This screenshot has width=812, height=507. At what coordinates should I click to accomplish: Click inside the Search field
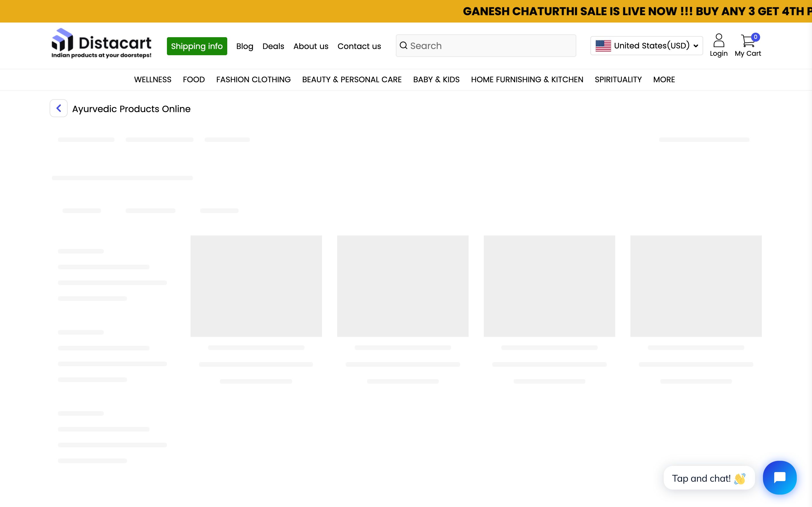click(x=470, y=45)
